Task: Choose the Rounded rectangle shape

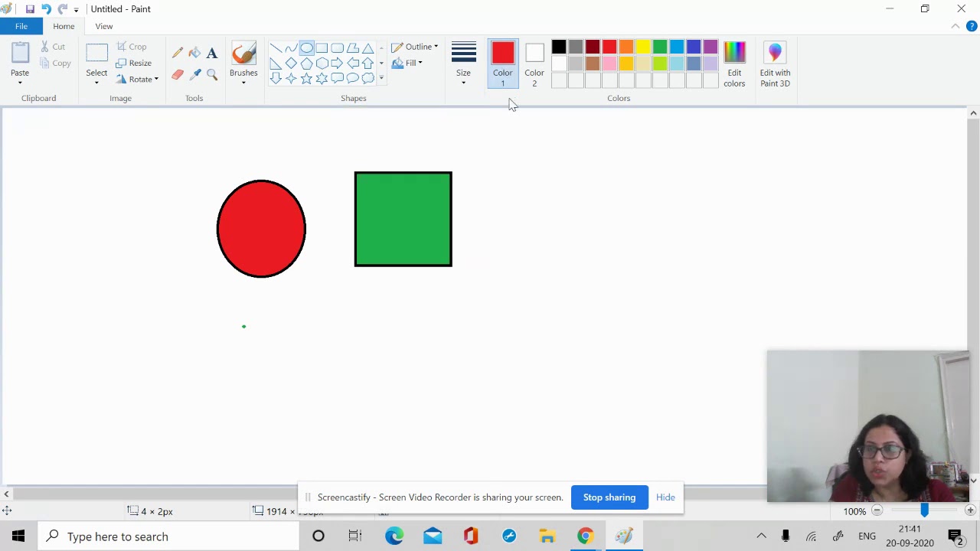Action: click(x=337, y=48)
